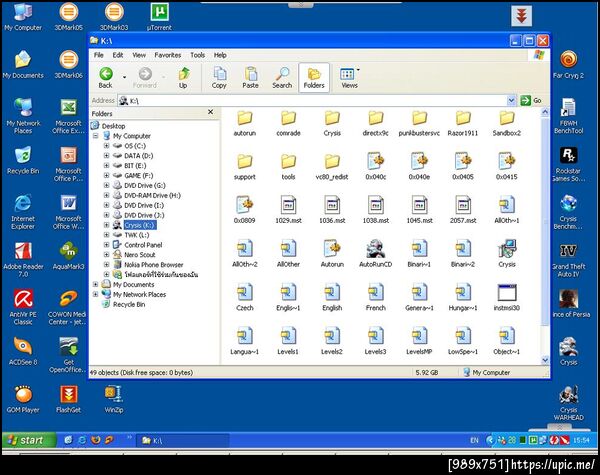The height and width of the screenshot is (475, 600).
Task: Expand the DATA (D:) drive node
Action: pos(106,156)
